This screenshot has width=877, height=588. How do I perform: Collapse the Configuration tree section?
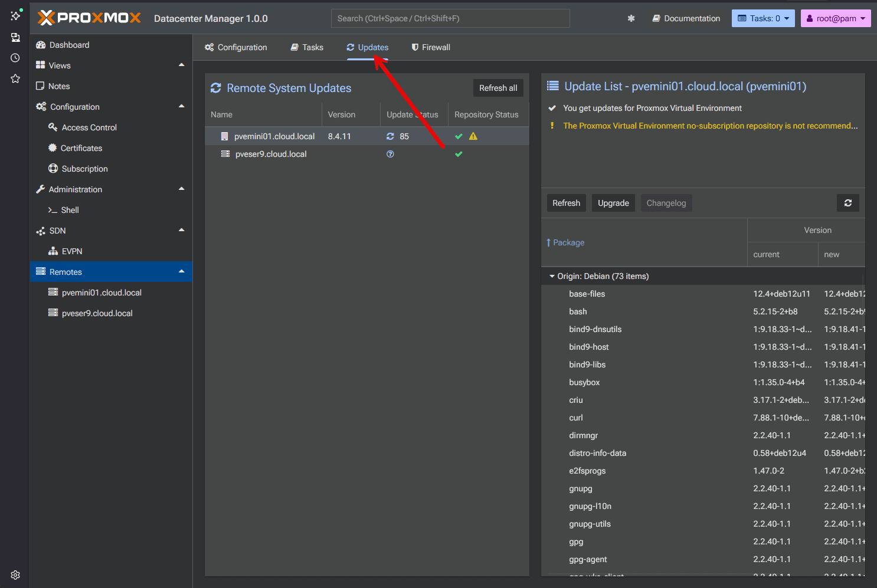(182, 106)
